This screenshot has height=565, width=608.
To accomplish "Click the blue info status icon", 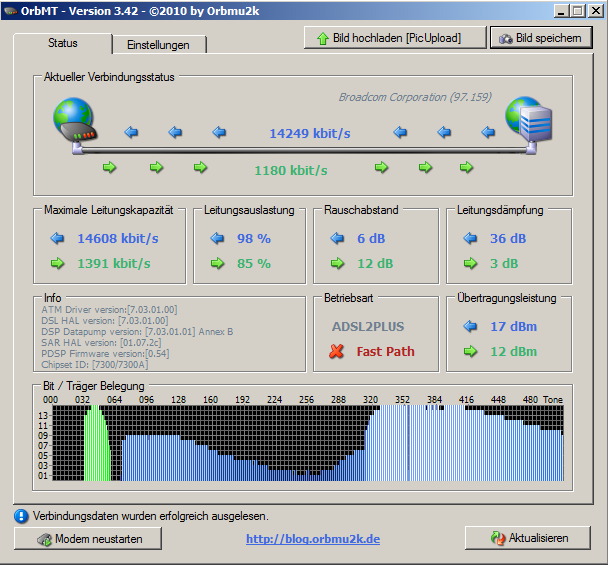I will tap(21, 516).
